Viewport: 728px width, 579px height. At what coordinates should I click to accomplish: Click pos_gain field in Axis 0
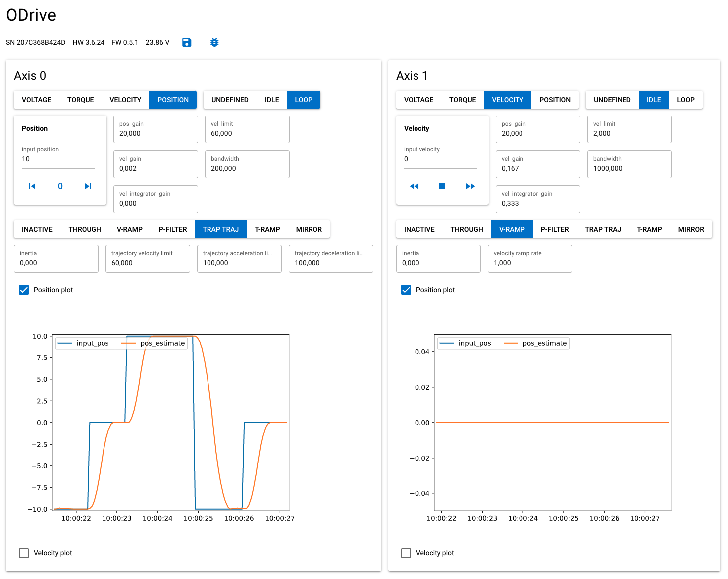click(156, 129)
